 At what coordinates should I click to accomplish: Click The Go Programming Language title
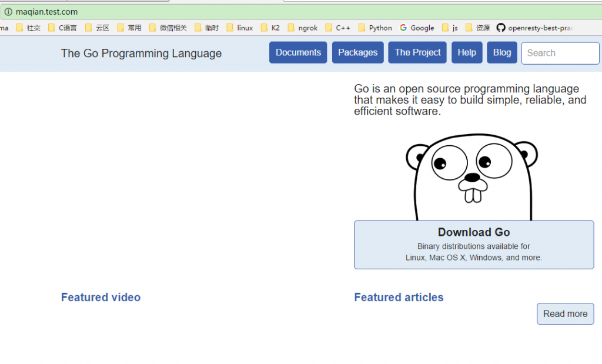(141, 54)
